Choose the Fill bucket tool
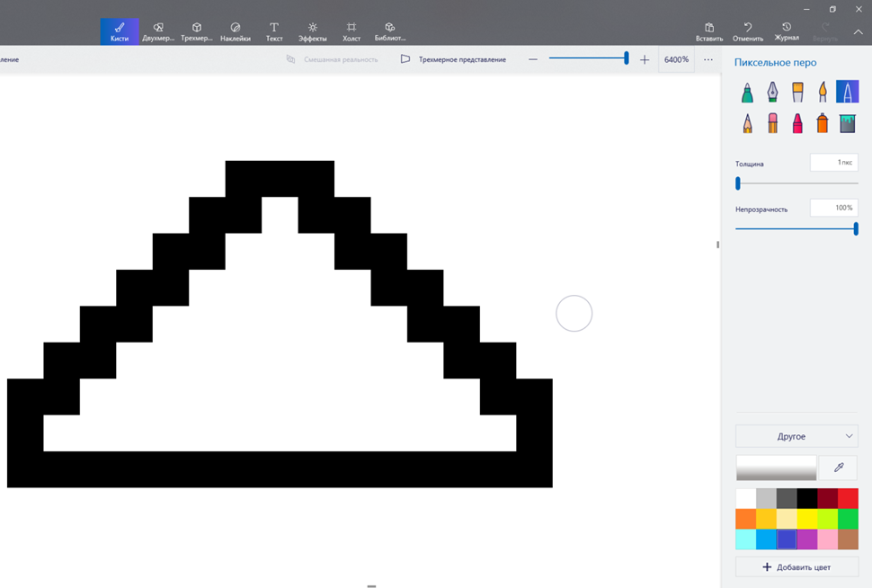The width and height of the screenshot is (872, 588). click(x=848, y=123)
